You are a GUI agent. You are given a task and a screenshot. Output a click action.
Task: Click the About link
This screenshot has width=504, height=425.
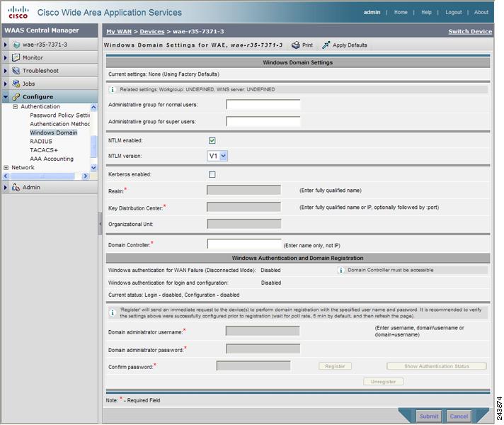(481, 12)
